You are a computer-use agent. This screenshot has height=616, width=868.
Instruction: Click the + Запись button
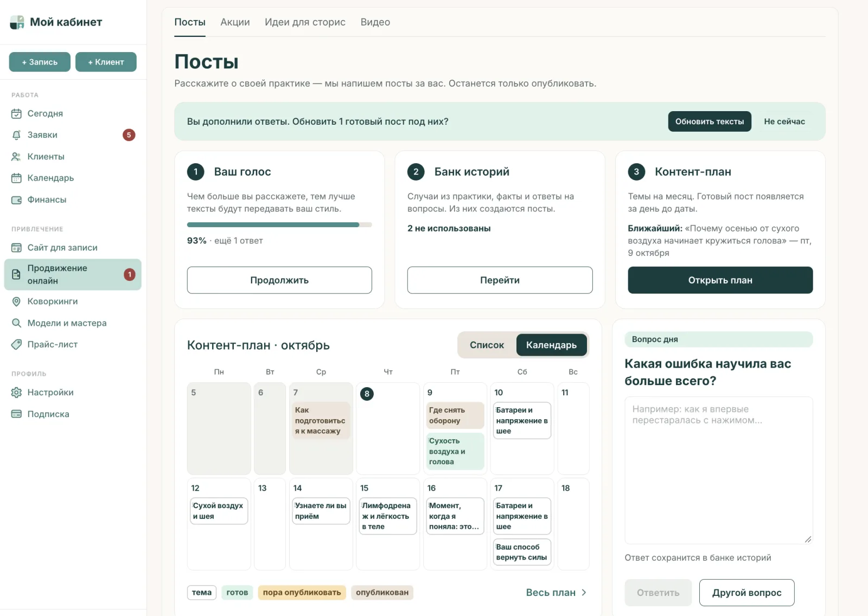tap(40, 62)
